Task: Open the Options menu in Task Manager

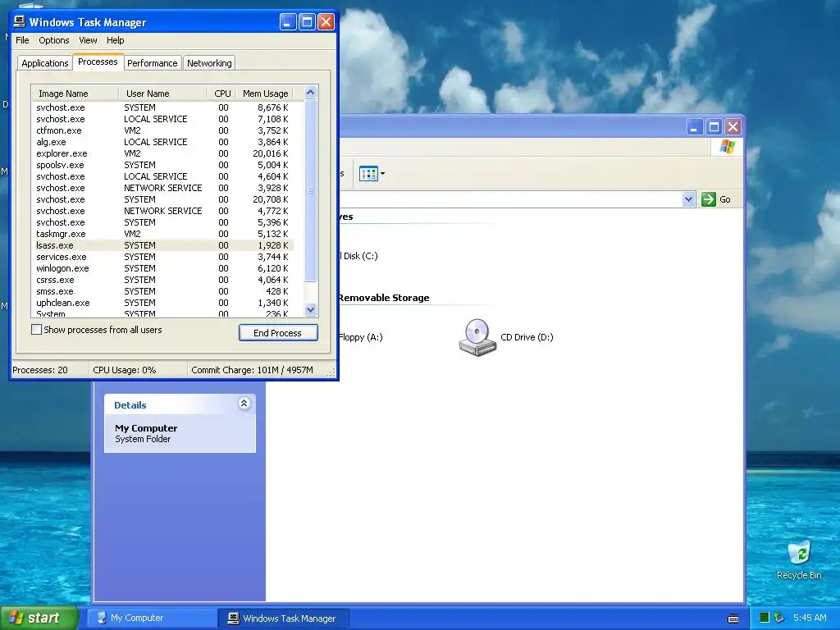Action: click(53, 40)
